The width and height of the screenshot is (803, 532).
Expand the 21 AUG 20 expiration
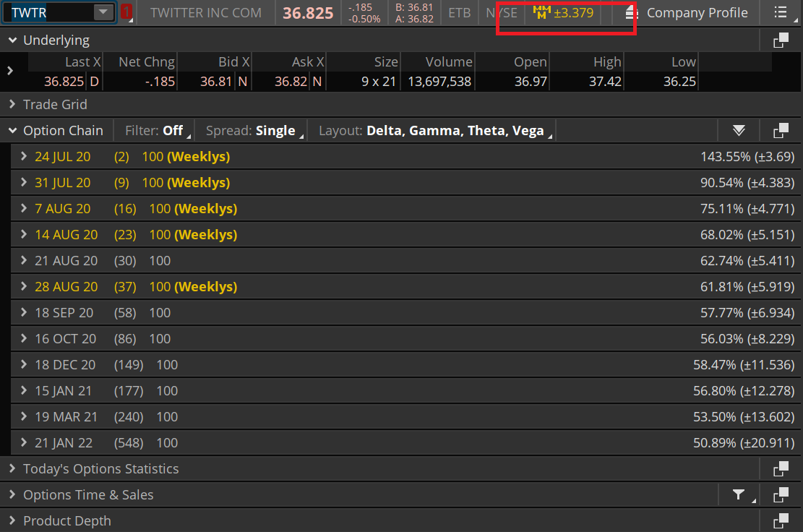point(24,261)
